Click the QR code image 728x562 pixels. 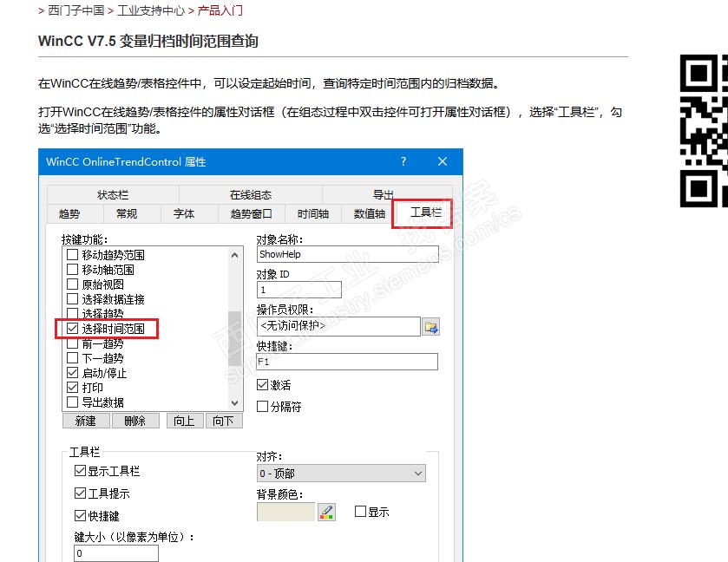704,131
